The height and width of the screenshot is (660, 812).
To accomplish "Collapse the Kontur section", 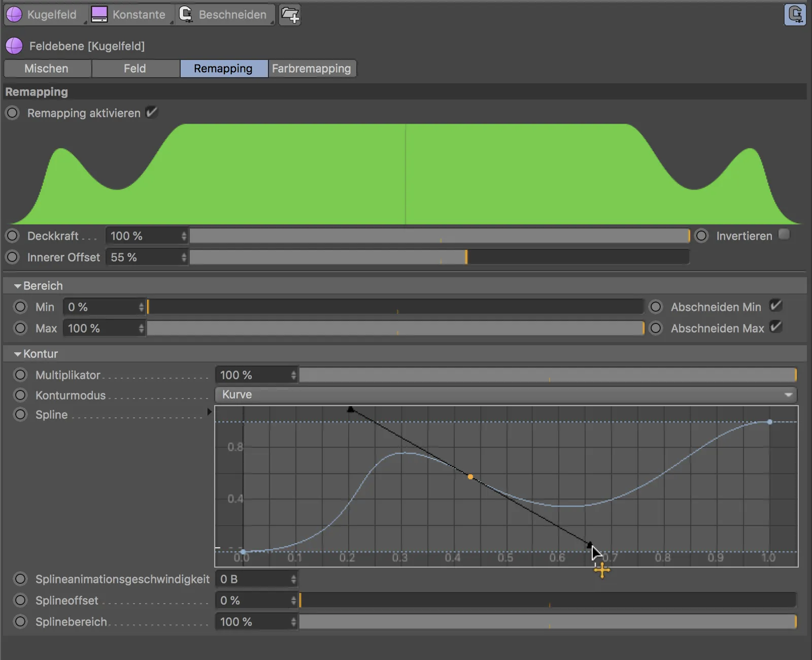I will click(18, 354).
